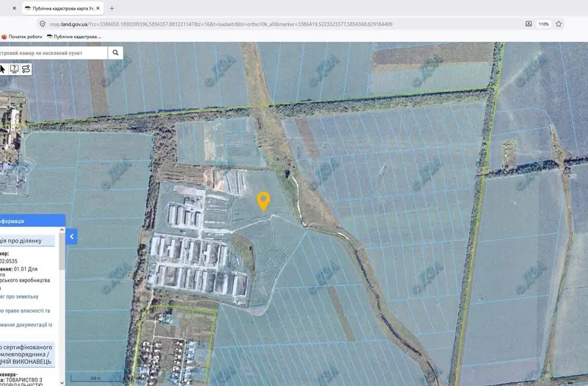This screenshot has width=588, height=386.
Task: Click the 200 m map scale bar
Action: pyautogui.click(x=96, y=378)
